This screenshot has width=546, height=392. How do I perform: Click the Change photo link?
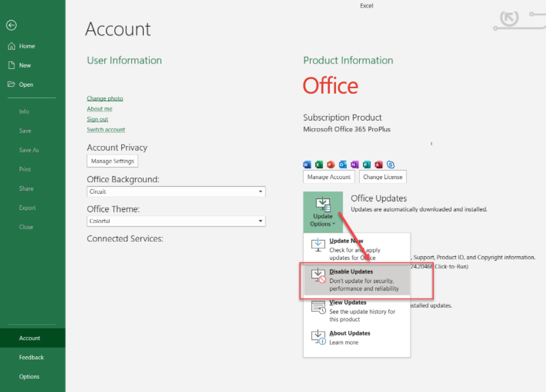(x=105, y=98)
